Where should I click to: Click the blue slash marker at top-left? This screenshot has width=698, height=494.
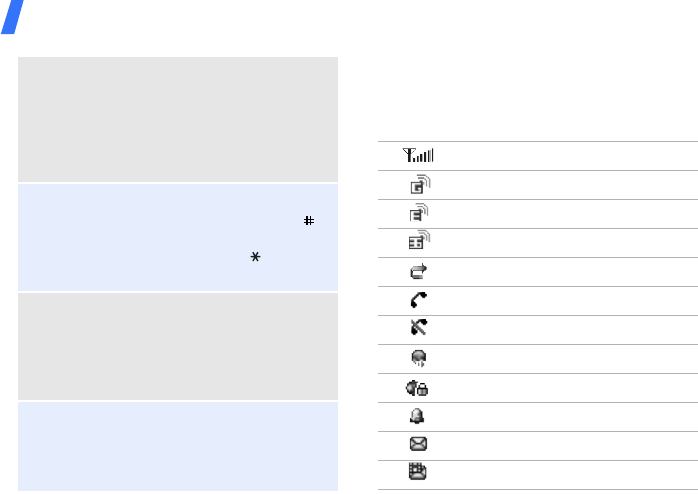11,17
